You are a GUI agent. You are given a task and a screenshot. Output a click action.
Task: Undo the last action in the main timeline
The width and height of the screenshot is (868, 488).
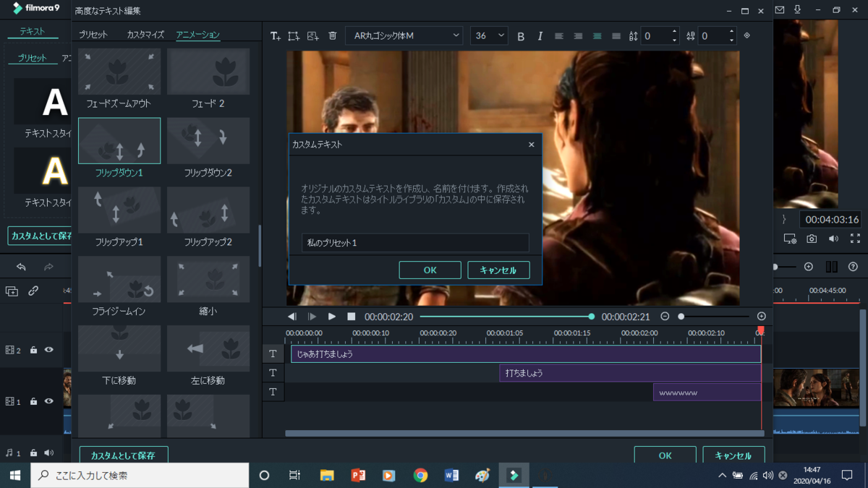[21, 267]
